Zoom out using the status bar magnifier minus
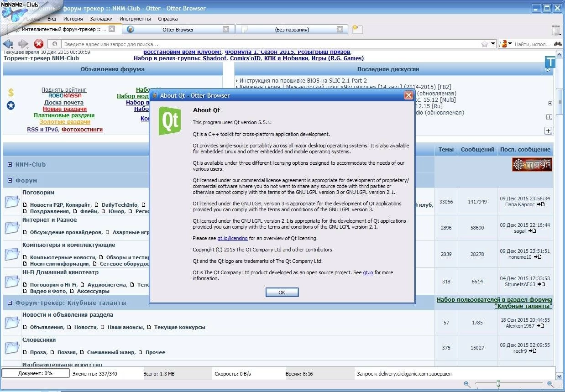Screen dimensions: 565x392 [467, 384]
